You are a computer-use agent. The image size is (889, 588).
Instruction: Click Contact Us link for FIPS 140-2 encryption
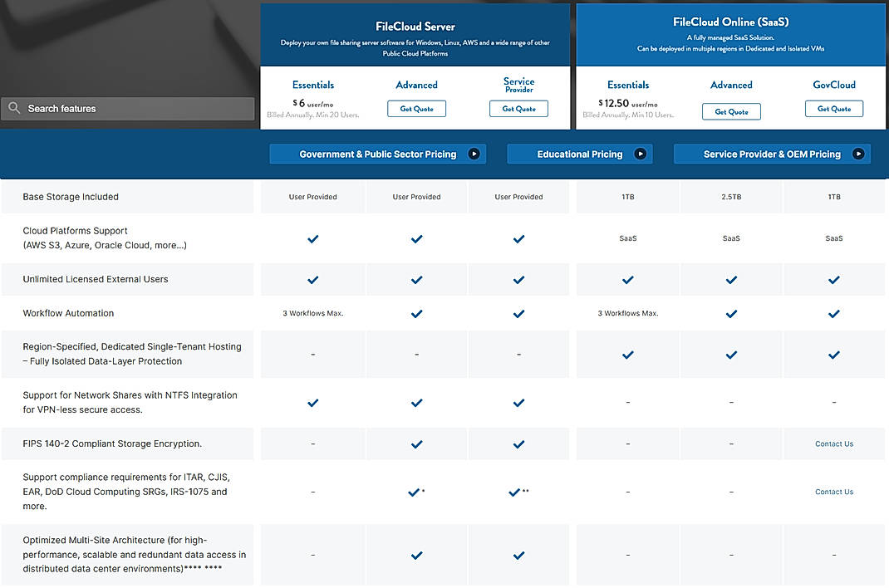point(834,444)
